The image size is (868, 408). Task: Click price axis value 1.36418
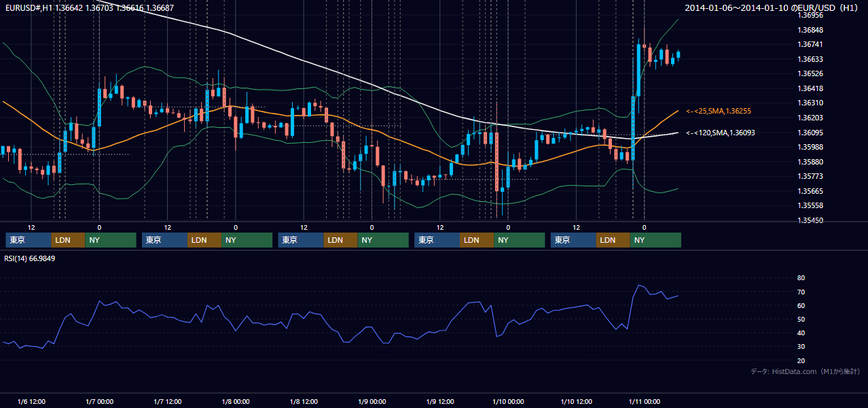tap(810, 88)
